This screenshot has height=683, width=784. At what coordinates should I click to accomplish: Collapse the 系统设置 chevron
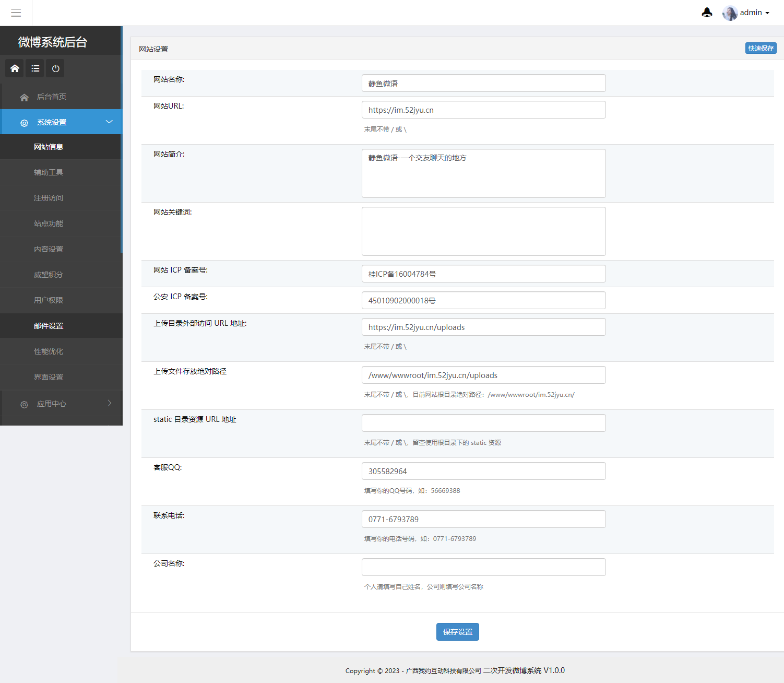pos(109,122)
